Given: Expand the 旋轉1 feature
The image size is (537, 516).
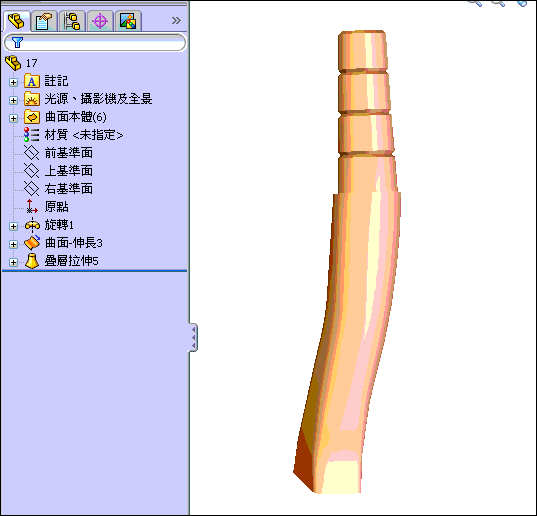Looking at the screenshot, I should pos(13,226).
